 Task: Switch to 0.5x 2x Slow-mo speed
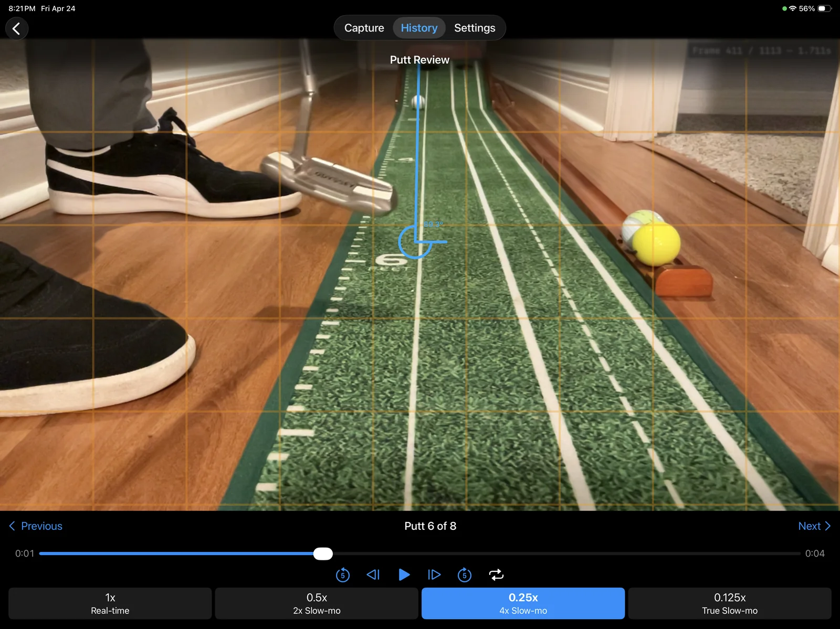click(x=317, y=603)
